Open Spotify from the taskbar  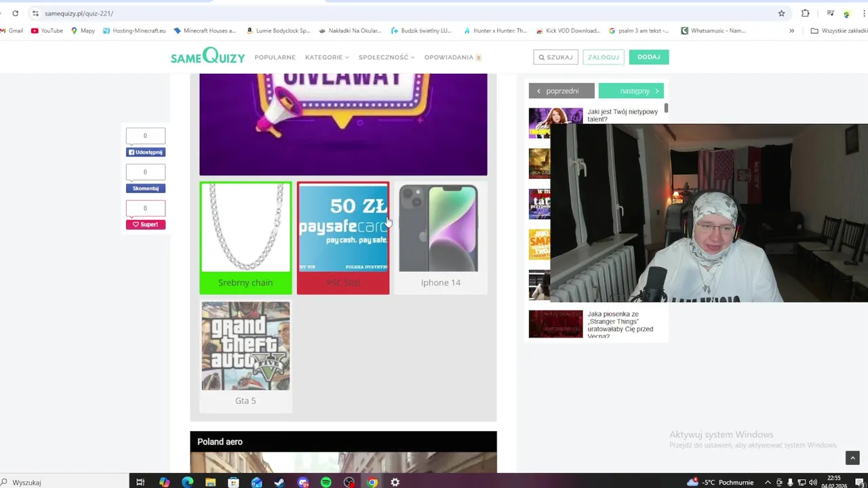click(325, 482)
